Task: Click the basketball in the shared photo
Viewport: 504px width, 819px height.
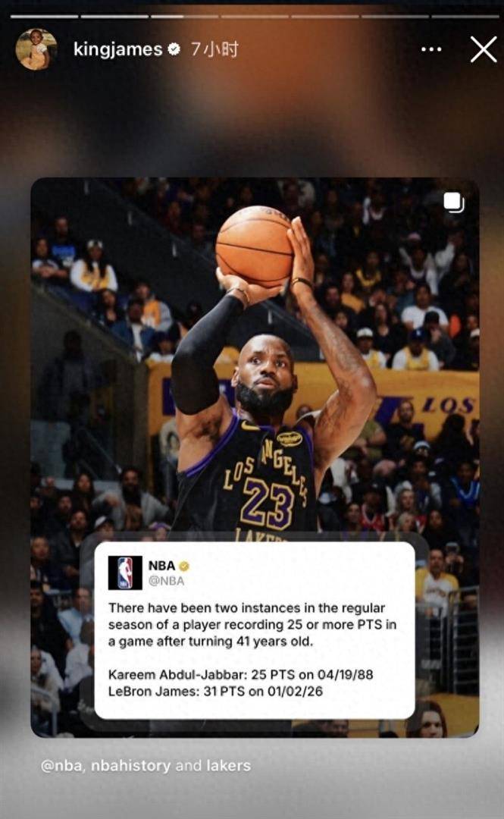Action: 255,246
